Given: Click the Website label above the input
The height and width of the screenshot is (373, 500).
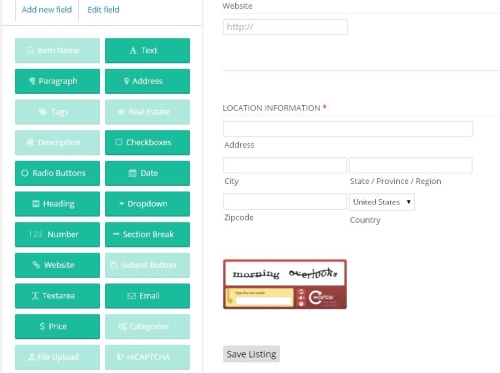Looking at the screenshot, I should 237,6.
